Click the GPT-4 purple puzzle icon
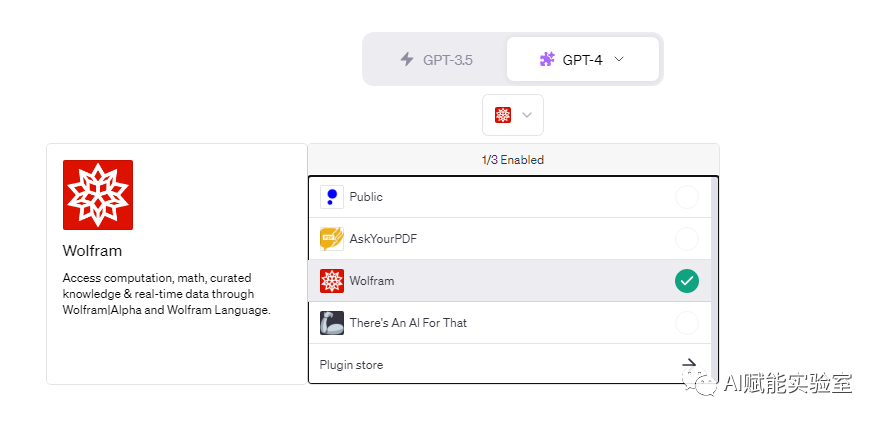881x422 pixels. tap(547, 59)
